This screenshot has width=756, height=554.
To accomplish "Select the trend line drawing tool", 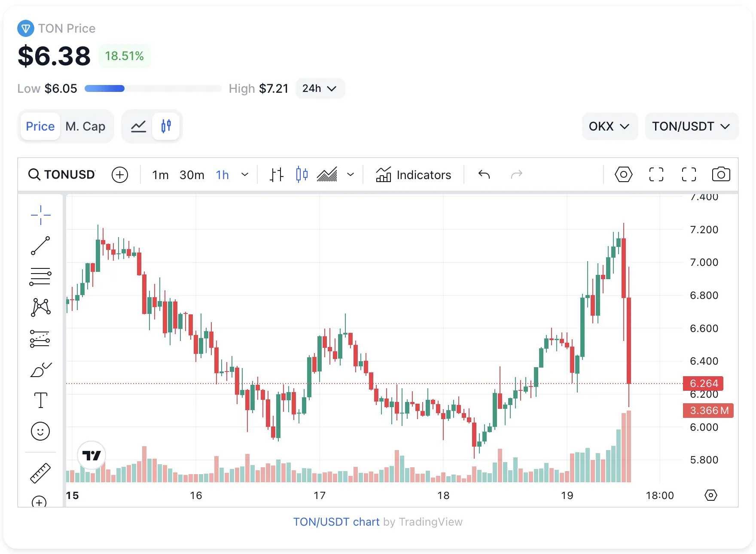I will (41, 246).
